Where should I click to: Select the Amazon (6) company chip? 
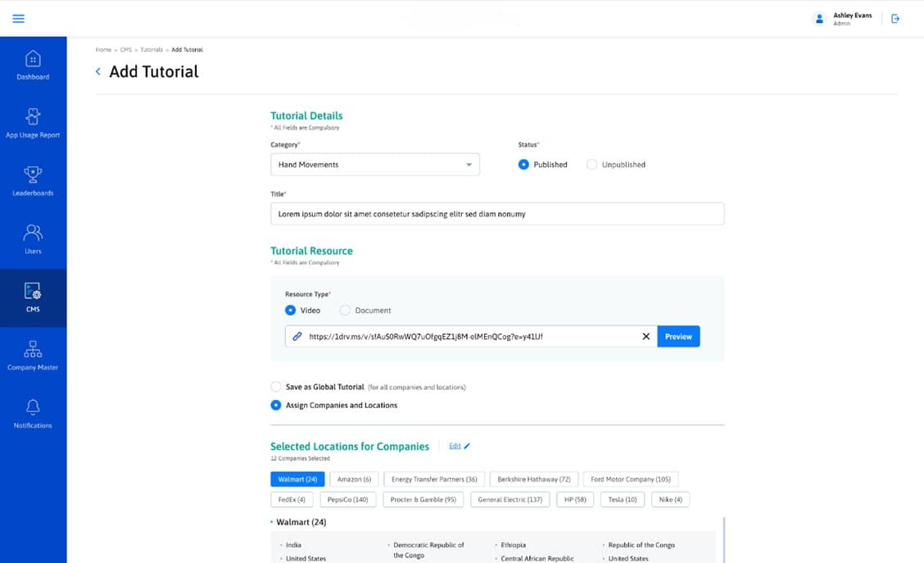pyautogui.click(x=352, y=479)
